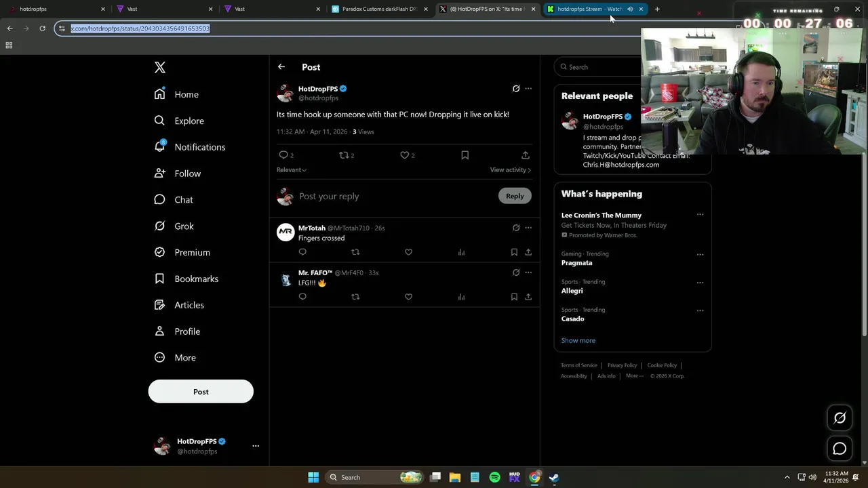Open more options on main post
The width and height of the screenshot is (868, 488).
point(528,89)
